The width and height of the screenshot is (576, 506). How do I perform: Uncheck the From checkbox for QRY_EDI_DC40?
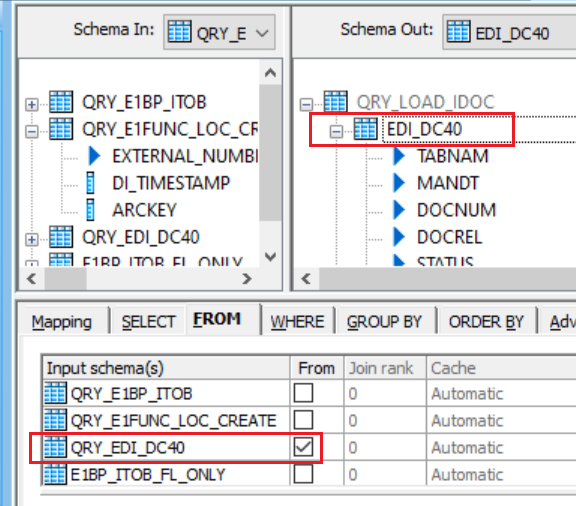coord(303,447)
